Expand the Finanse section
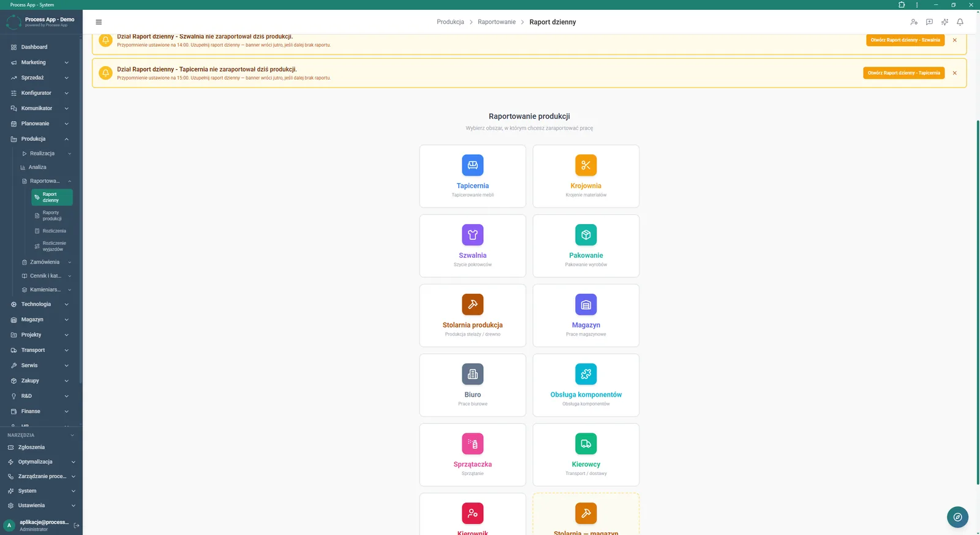980x535 pixels. (x=41, y=411)
